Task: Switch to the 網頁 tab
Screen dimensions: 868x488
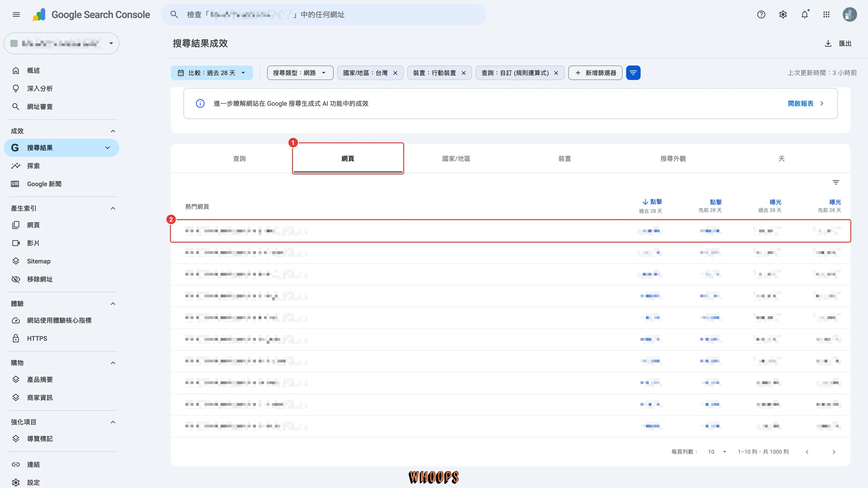Action: click(348, 159)
